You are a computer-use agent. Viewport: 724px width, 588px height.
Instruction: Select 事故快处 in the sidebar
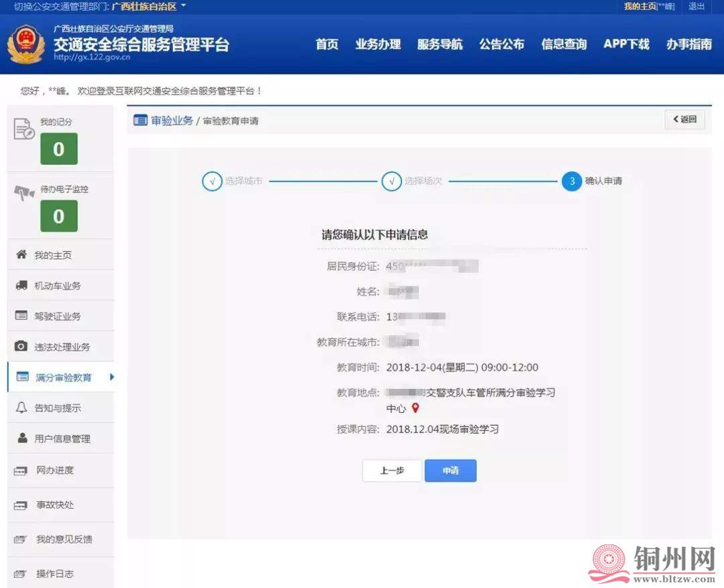(x=60, y=506)
